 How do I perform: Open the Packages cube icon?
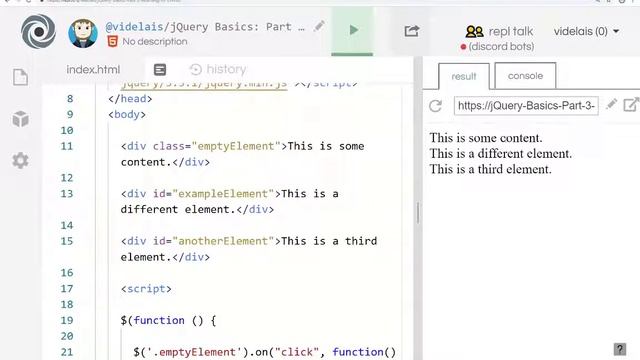coord(20,119)
